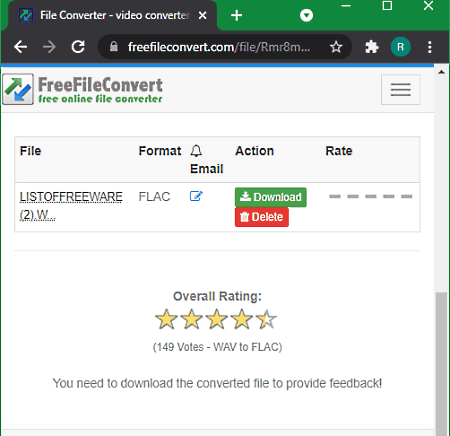Image resolution: width=450 pixels, height=436 pixels.
Task: Click the second overall rating star
Action: point(192,319)
